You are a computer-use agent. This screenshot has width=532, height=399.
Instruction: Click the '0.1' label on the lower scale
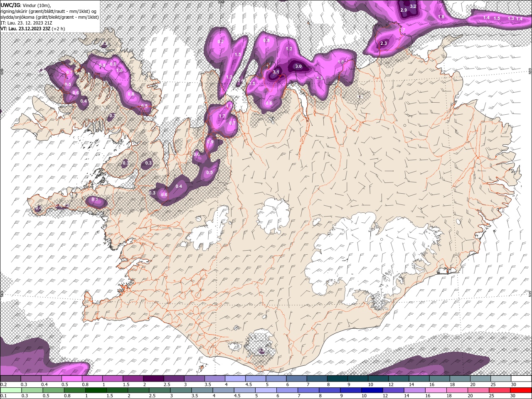4,396
